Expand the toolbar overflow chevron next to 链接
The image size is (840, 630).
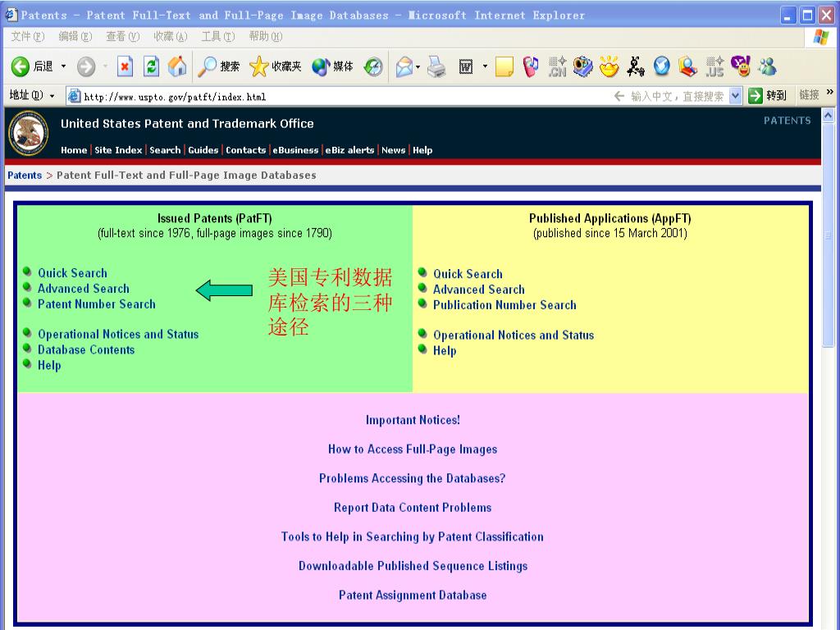830,92
